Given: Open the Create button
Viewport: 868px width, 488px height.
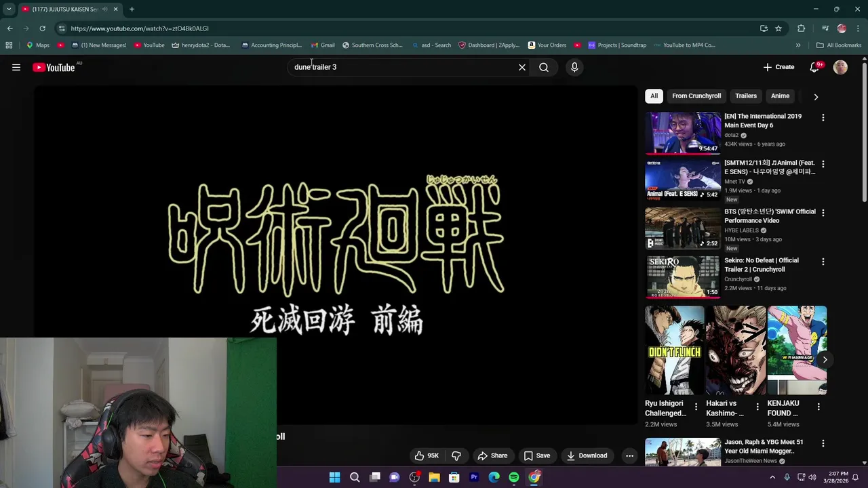Looking at the screenshot, I should [778, 67].
